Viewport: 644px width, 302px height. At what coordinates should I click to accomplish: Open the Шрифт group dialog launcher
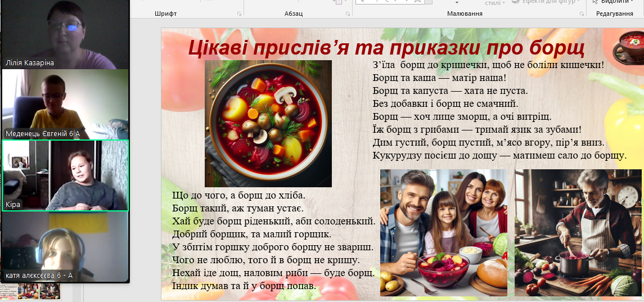[240, 14]
